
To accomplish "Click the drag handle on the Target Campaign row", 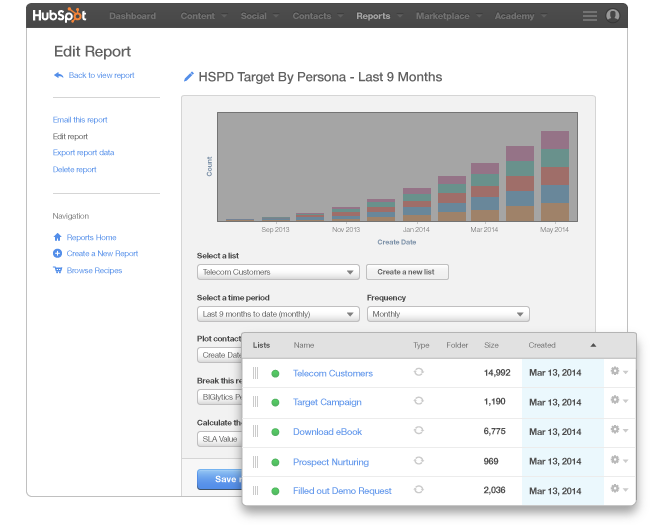I will click(x=255, y=402).
